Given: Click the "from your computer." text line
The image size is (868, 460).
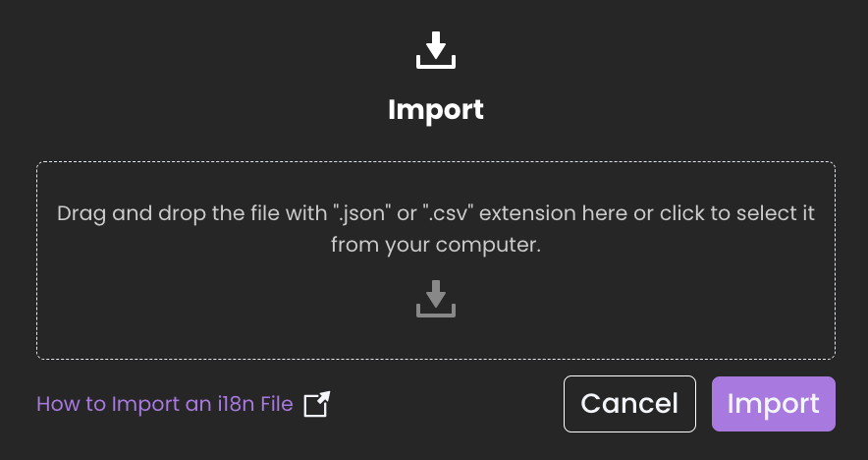Looking at the screenshot, I should tap(436, 245).
